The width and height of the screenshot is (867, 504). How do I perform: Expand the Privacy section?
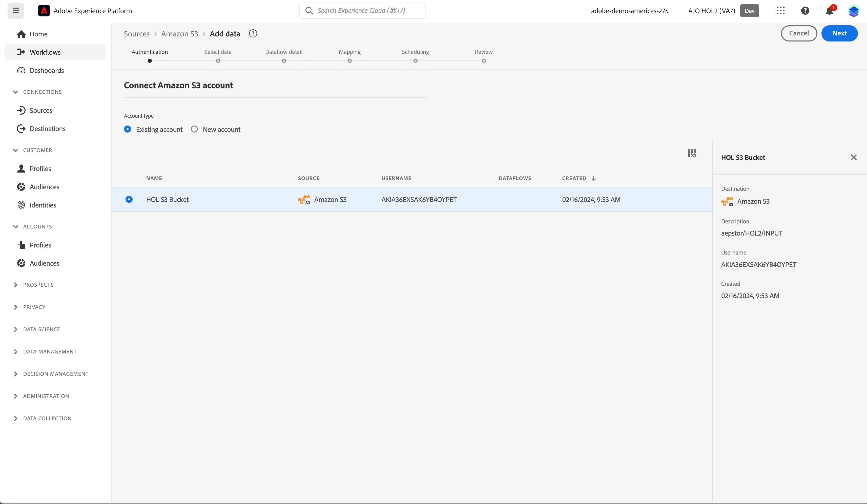pyautogui.click(x=15, y=307)
